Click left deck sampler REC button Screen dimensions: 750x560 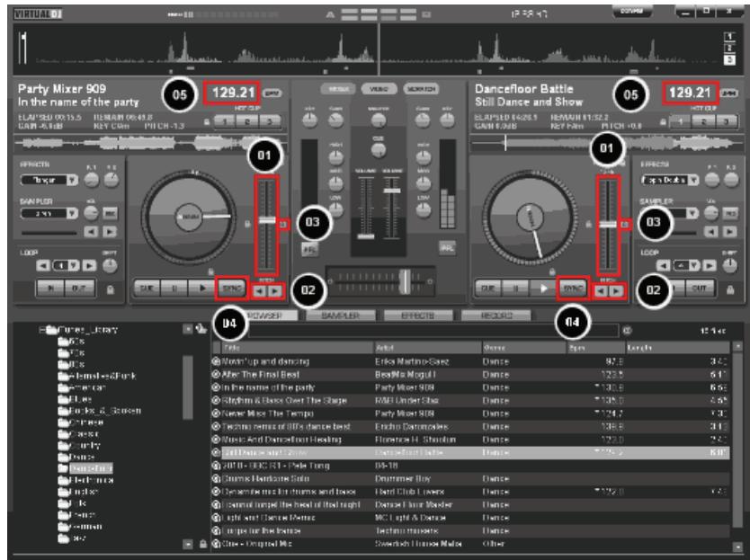(x=111, y=213)
